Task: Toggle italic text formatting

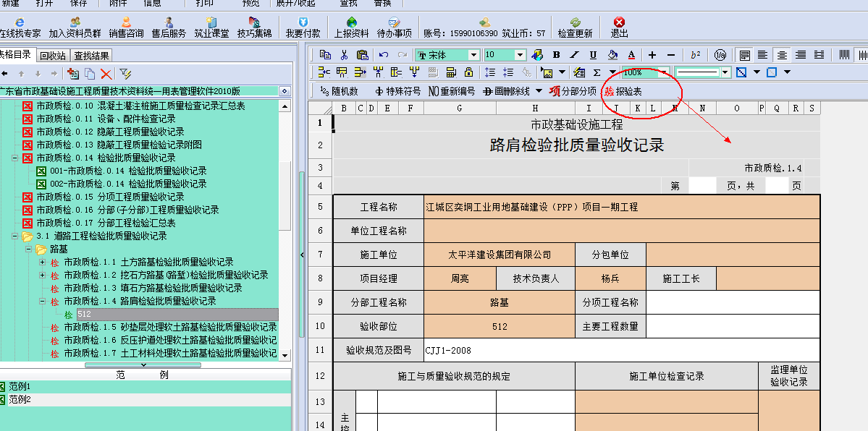Action: click(574, 55)
